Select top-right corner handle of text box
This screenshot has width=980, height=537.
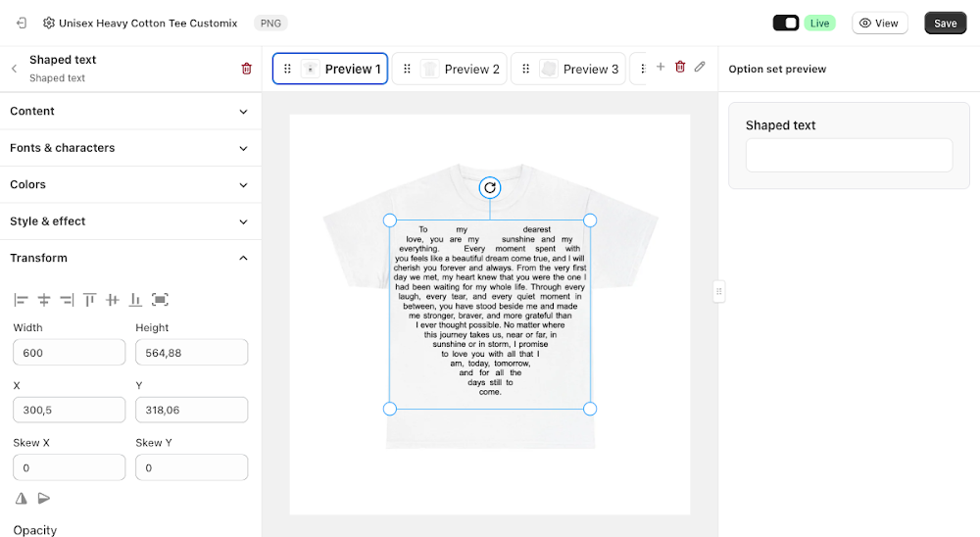point(590,220)
